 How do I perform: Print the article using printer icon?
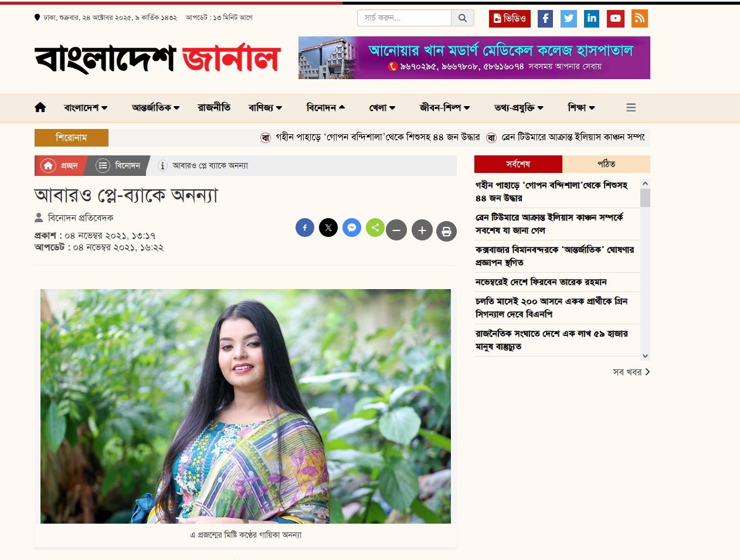(446, 231)
